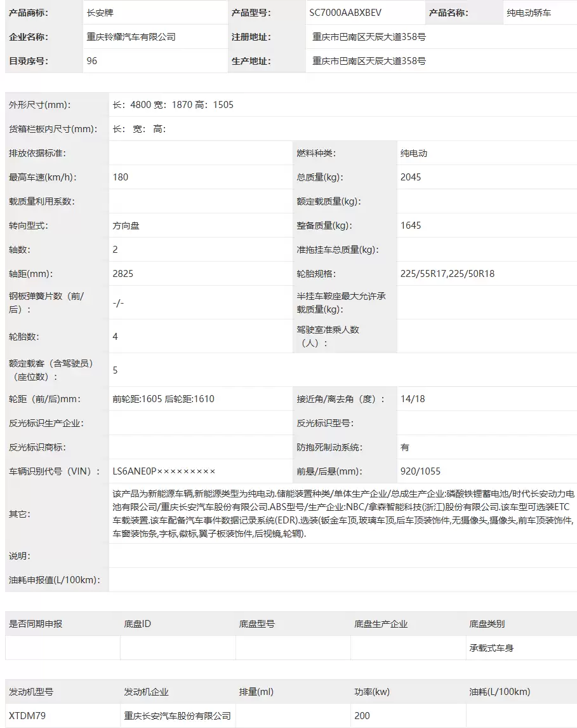Screen dimensions: 577x728
Task: Click the curb weight value 1645
Action: (411, 225)
